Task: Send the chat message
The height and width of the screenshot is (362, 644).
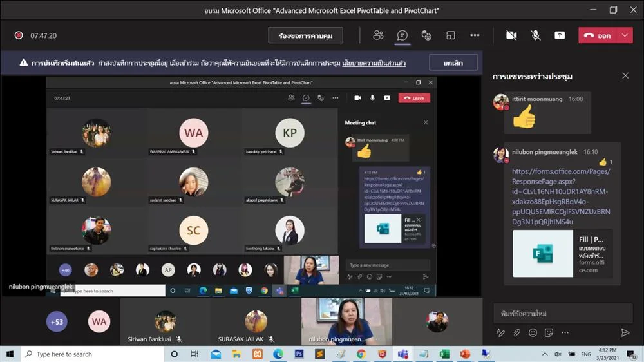Action: 625,332
